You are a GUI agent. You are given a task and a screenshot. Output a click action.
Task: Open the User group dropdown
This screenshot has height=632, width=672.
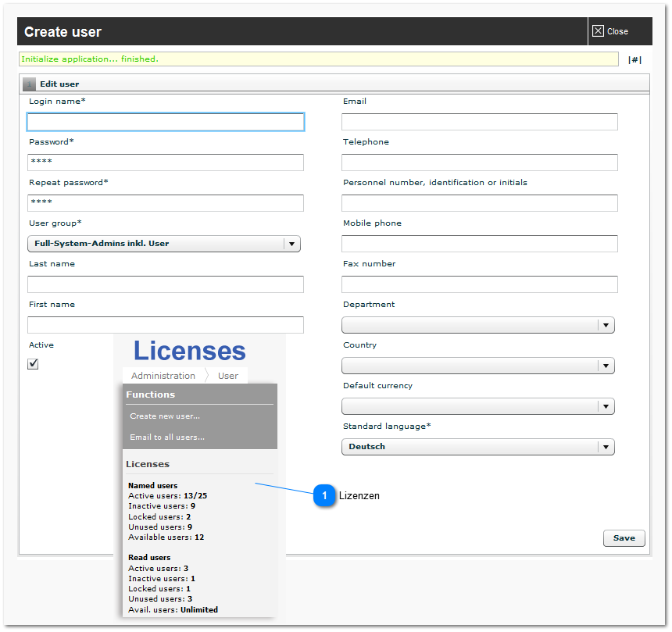[x=164, y=244]
